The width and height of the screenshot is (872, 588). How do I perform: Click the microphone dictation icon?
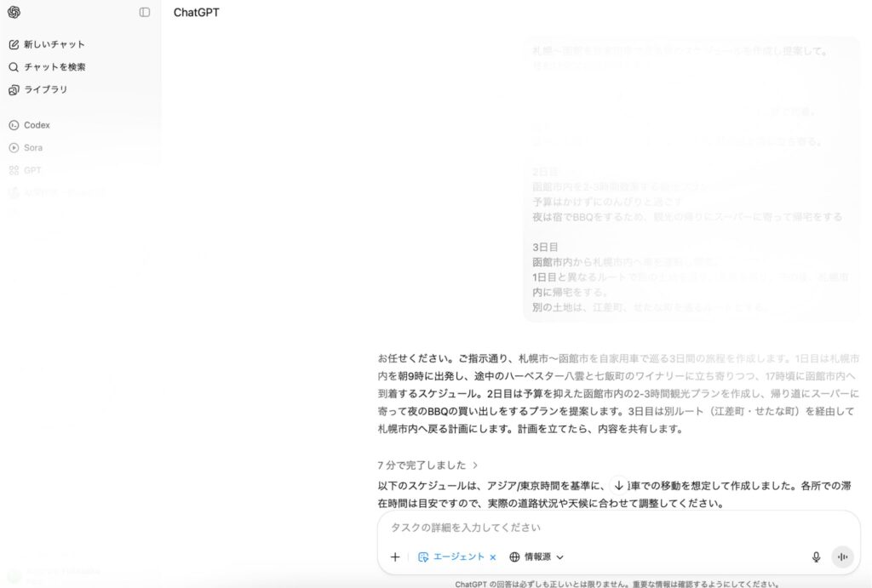click(816, 557)
